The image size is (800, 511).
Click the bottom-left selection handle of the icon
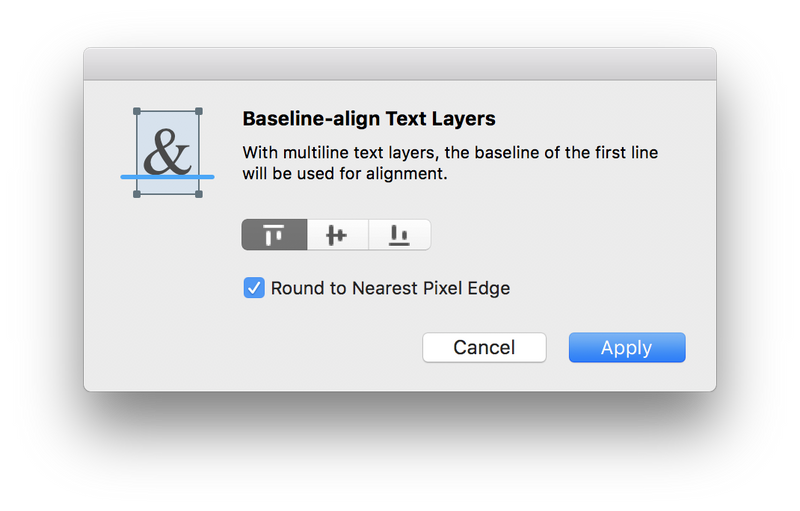[137, 194]
